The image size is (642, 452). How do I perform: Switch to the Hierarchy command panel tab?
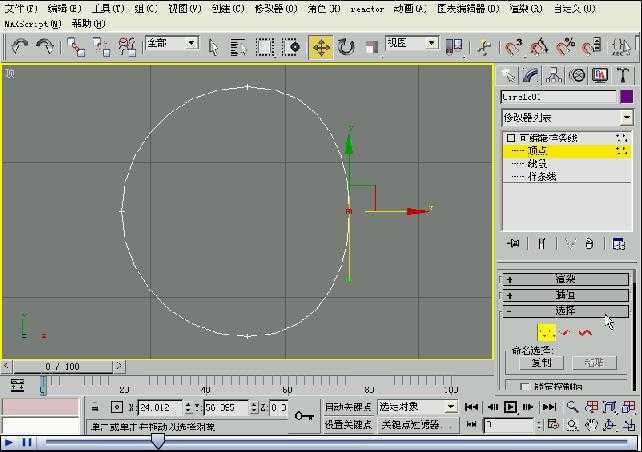tap(554, 75)
